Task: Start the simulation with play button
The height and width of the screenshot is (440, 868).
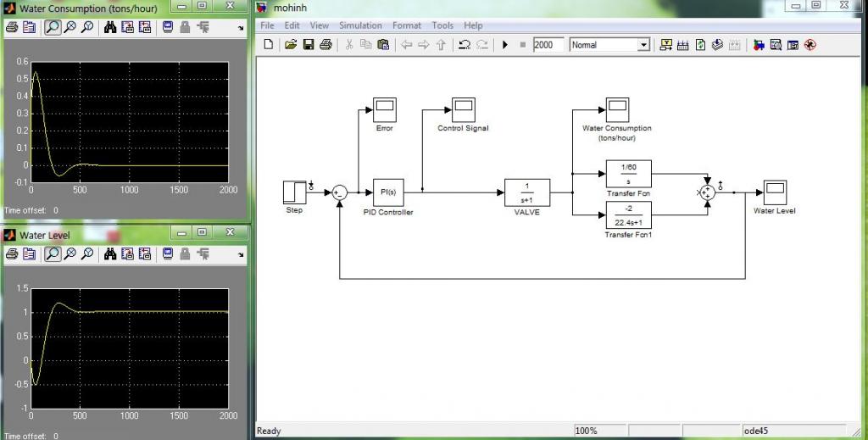Action: point(505,45)
